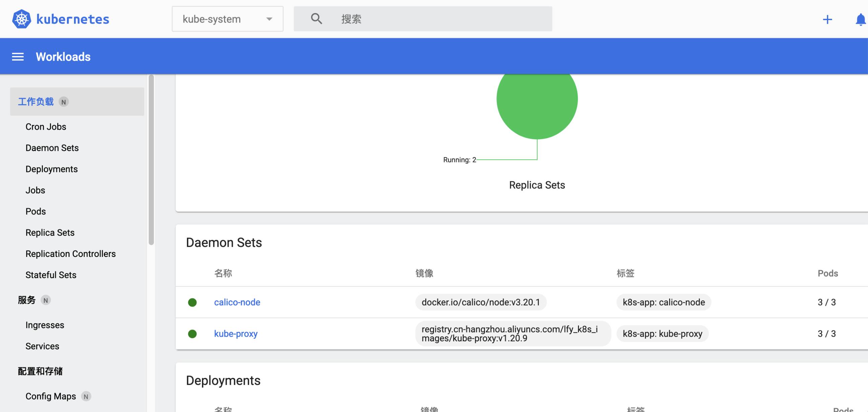Click into the 搜索 search field

[438, 19]
